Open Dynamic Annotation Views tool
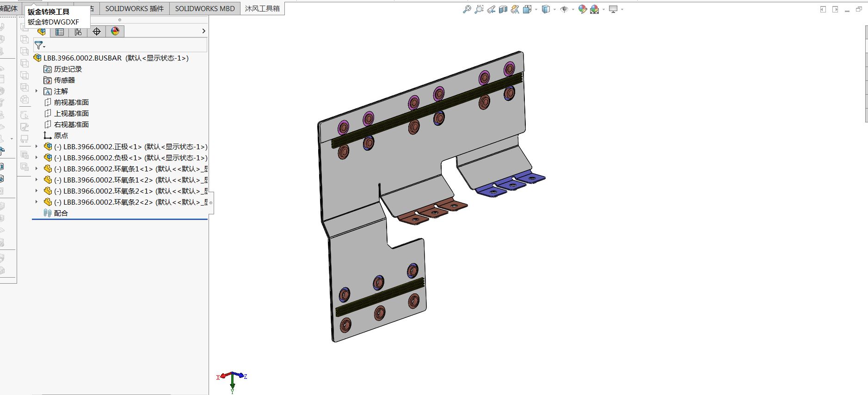 [515, 9]
